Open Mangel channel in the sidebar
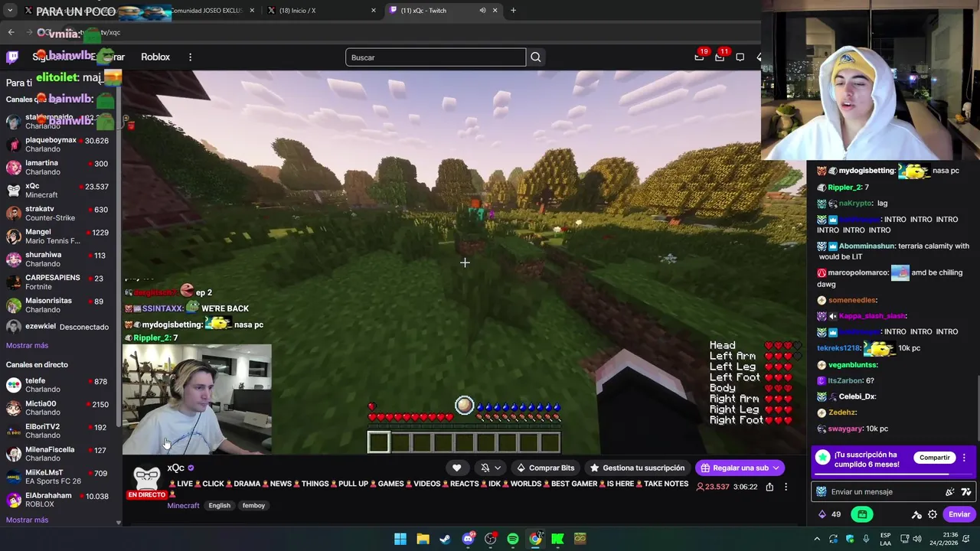The image size is (980, 551). [60, 236]
